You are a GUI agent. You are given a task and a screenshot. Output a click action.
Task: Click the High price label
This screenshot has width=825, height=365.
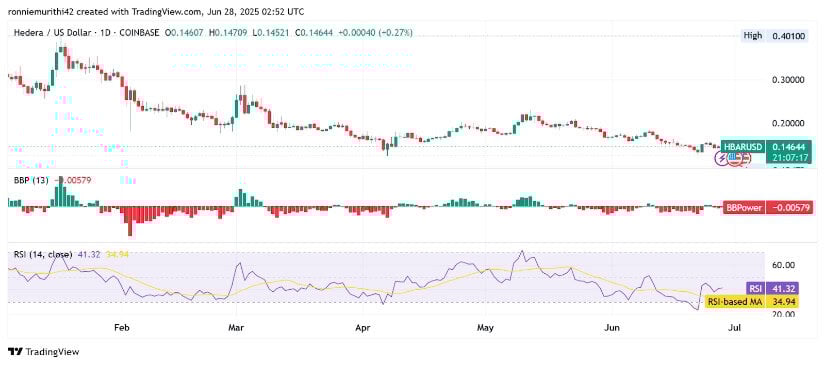[752, 36]
